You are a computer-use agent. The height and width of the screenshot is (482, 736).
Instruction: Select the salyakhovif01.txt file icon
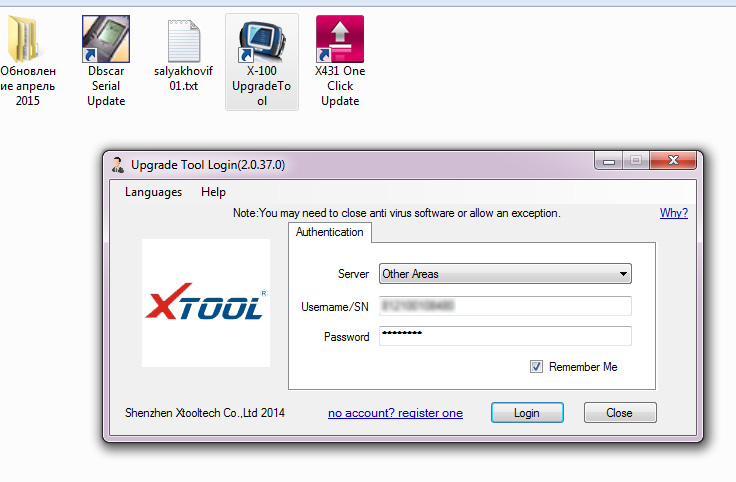tap(184, 41)
